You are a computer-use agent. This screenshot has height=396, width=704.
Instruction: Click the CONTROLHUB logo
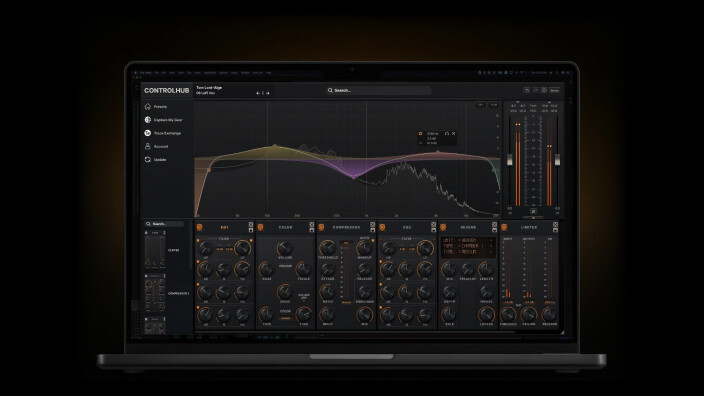point(167,90)
